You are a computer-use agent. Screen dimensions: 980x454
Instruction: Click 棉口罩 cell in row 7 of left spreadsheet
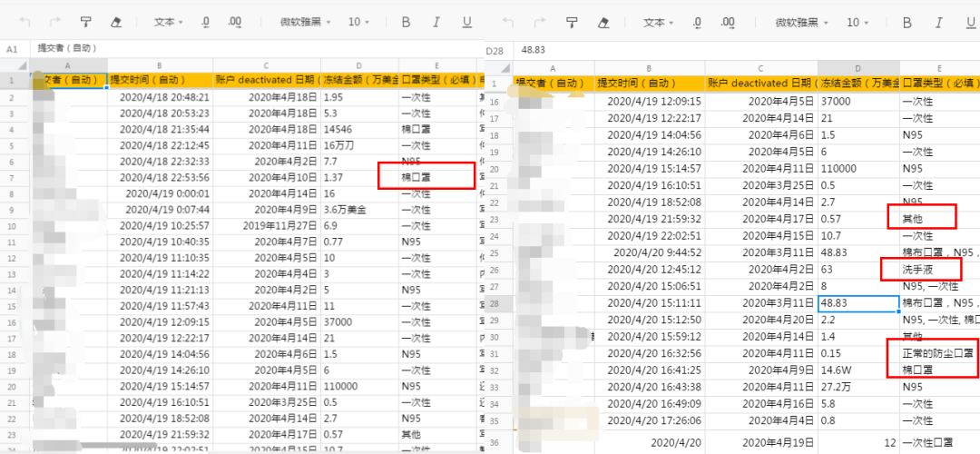point(437,178)
